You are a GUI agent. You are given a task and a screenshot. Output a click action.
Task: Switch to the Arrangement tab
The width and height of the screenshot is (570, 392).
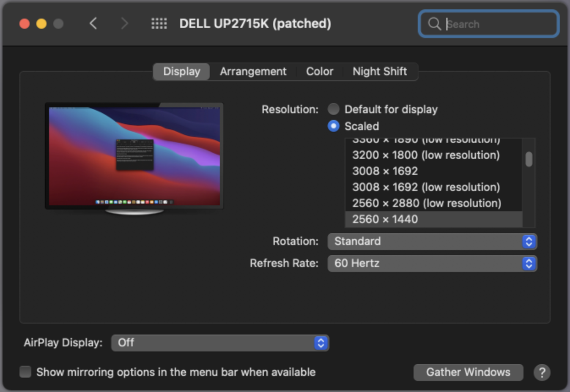(253, 71)
